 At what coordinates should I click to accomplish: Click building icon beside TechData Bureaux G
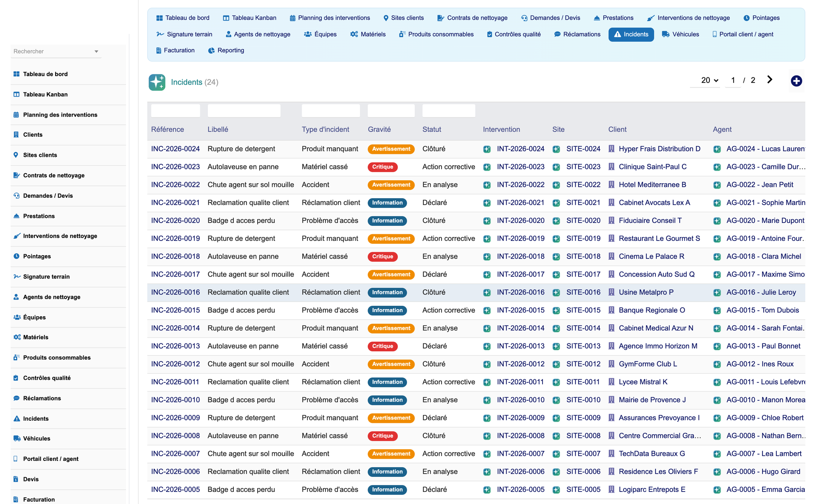tap(612, 454)
